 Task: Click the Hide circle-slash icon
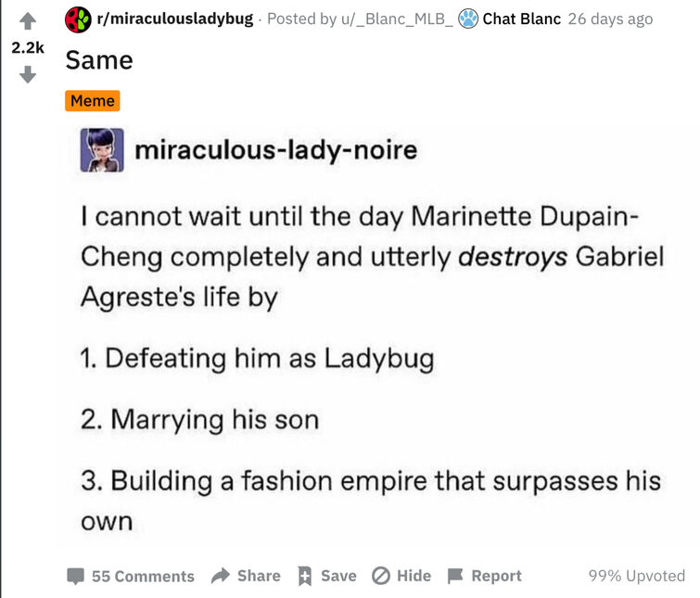pos(380,576)
